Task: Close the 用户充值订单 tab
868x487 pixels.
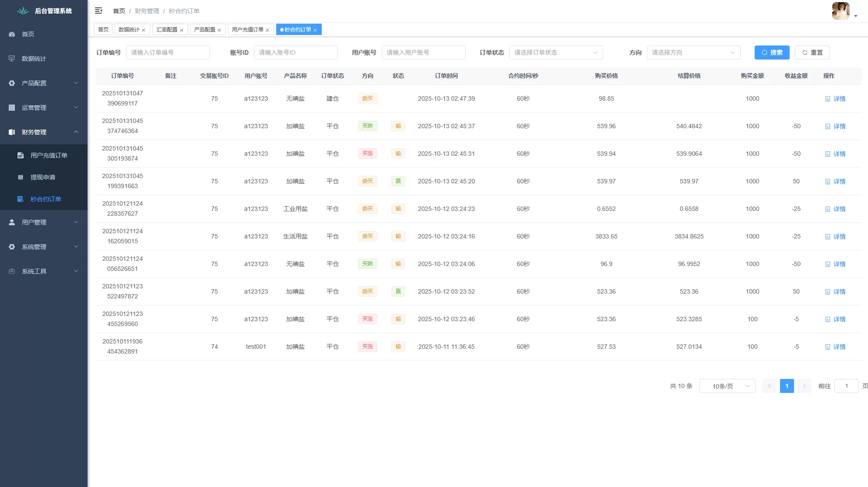Action: pyautogui.click(x=268, y=29)
